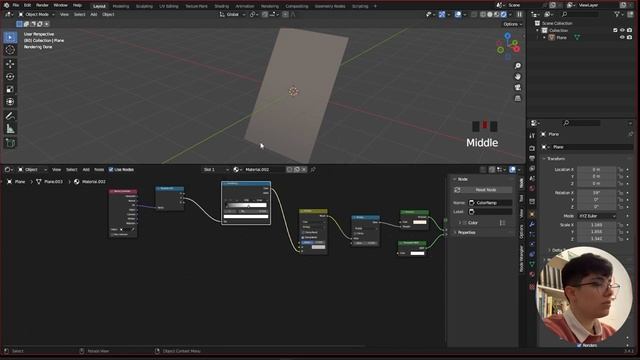Viewport: 640px width, 360px height.
Task: Toggle Collection exclude checkbox in outliner
Action: point(615,30)
